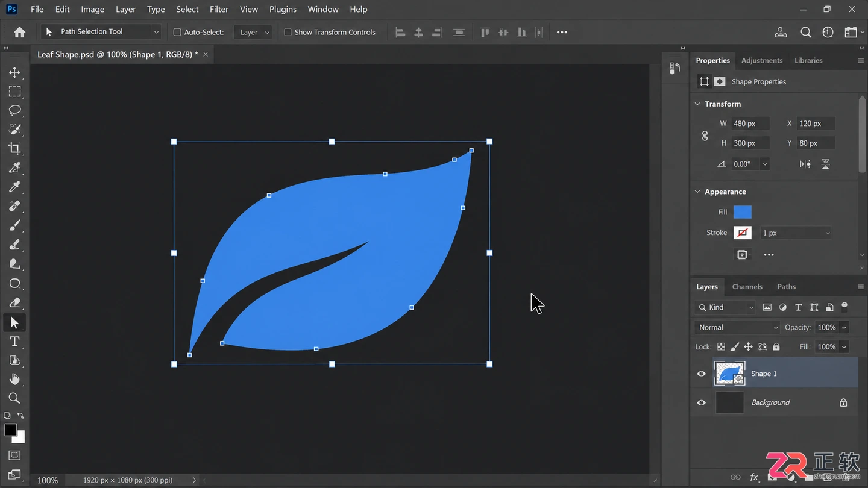Collapse the Appearance section
Viewport: 868px width, 488px height.
pyautogui.click(x=698, y=192)
